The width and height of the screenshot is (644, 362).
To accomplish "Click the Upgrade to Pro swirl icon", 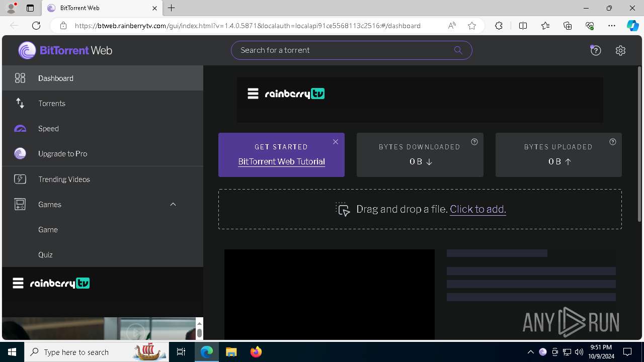I will pyautogui.click(x=20, y=154).
